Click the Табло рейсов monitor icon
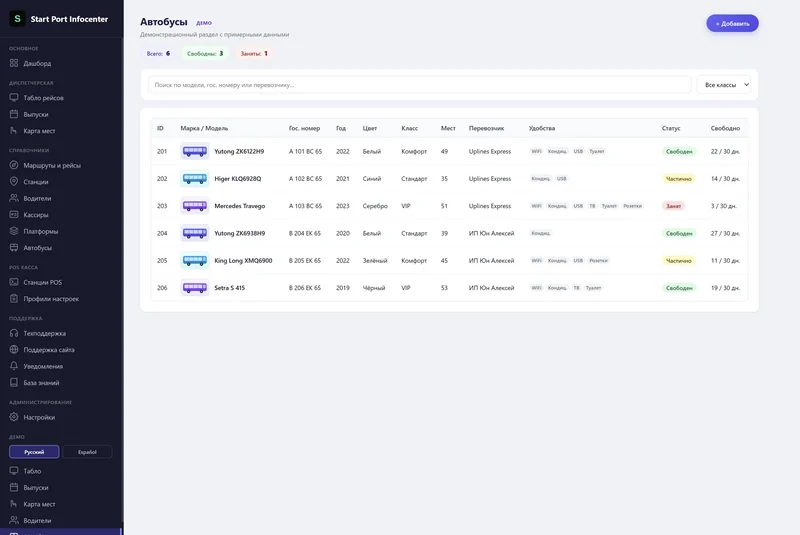800x535 pixels. [x=14, y=97]
